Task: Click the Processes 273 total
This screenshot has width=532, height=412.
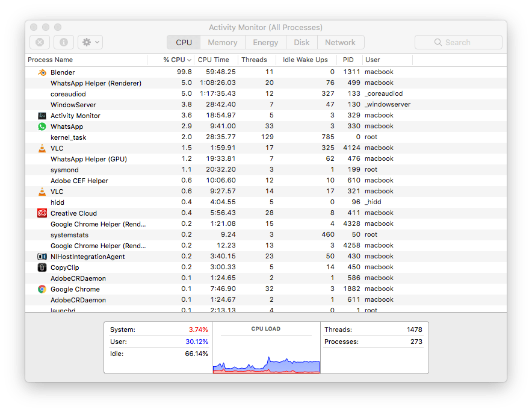Action: coord(416,342)
